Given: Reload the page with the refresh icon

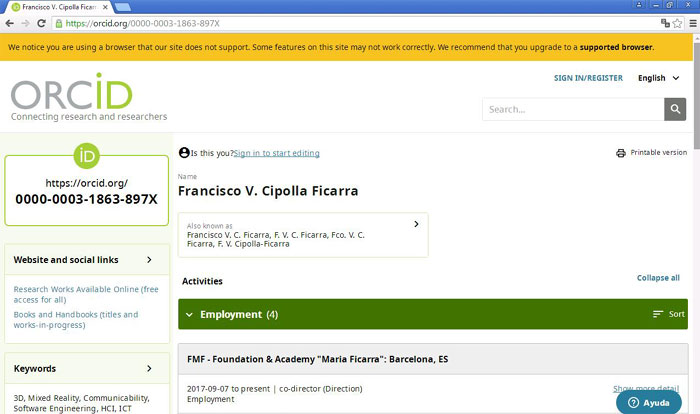Looking at the screenshot, I should (42, 23).
